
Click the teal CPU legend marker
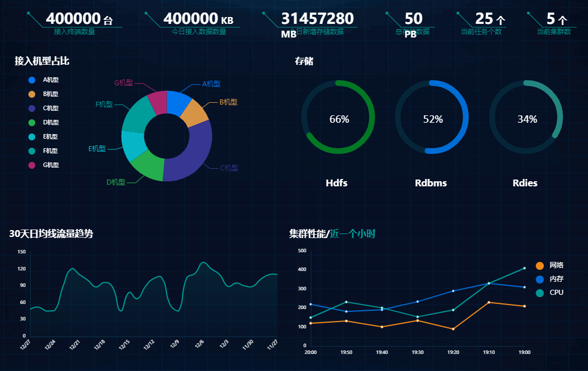[x=539, y=293]
